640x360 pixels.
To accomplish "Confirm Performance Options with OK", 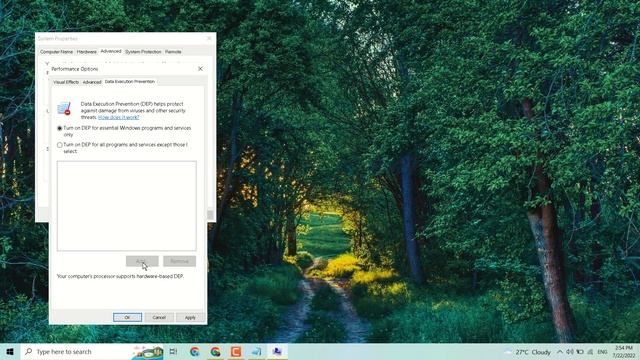I will 127,318.
